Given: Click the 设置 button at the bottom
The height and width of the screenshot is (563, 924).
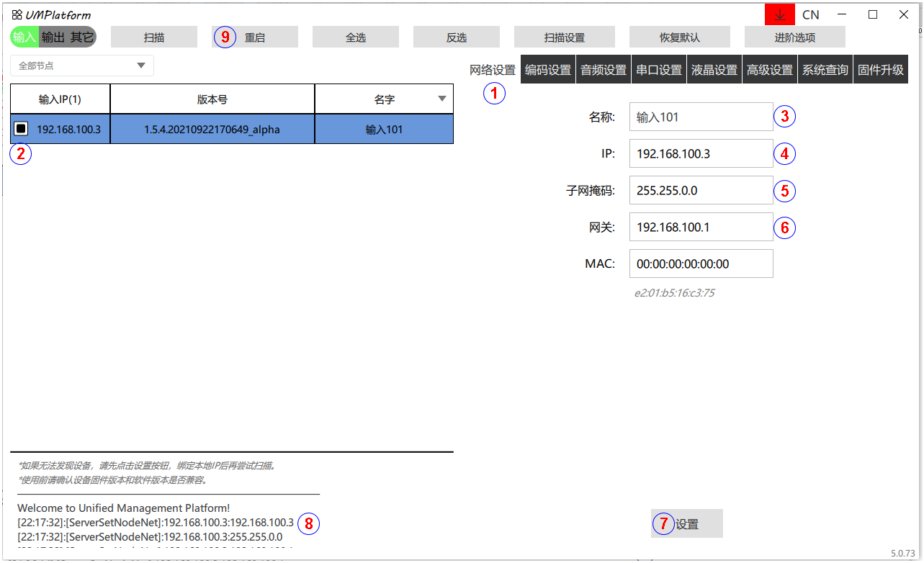Looking at the screenshot, I should pos(686,524).
